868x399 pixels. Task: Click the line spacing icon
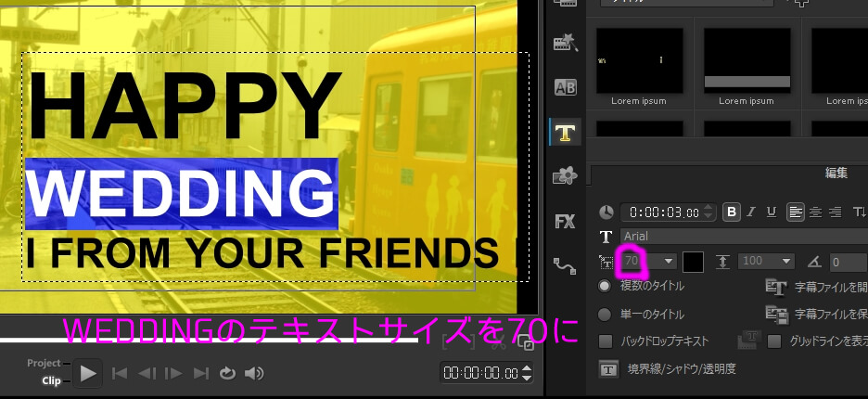tap(722, 262)
